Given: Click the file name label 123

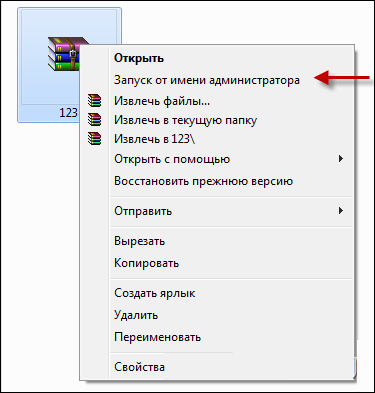Looking at the screenshot, I should (68, 113).
